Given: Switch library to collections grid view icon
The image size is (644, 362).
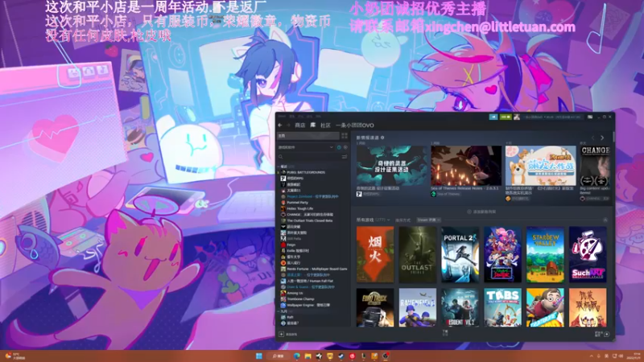Looking at the screenshot, I should pyautogui.click(x=345, y=136).
